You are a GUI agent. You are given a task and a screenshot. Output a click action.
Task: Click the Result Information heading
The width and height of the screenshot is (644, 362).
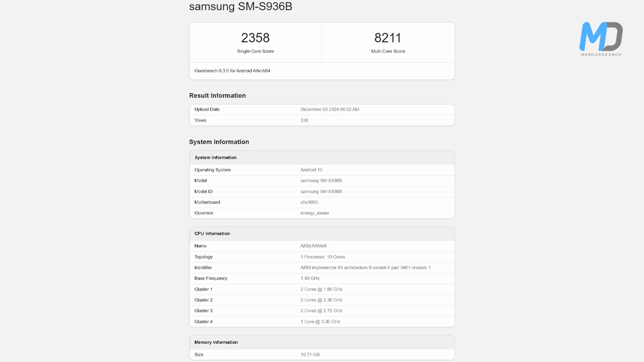tap(217, 96)
